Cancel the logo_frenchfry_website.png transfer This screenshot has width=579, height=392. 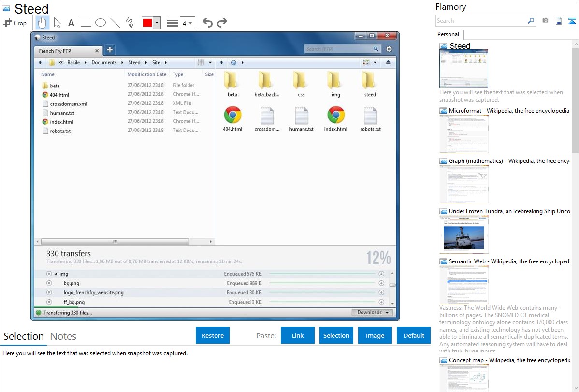point(49,292)
